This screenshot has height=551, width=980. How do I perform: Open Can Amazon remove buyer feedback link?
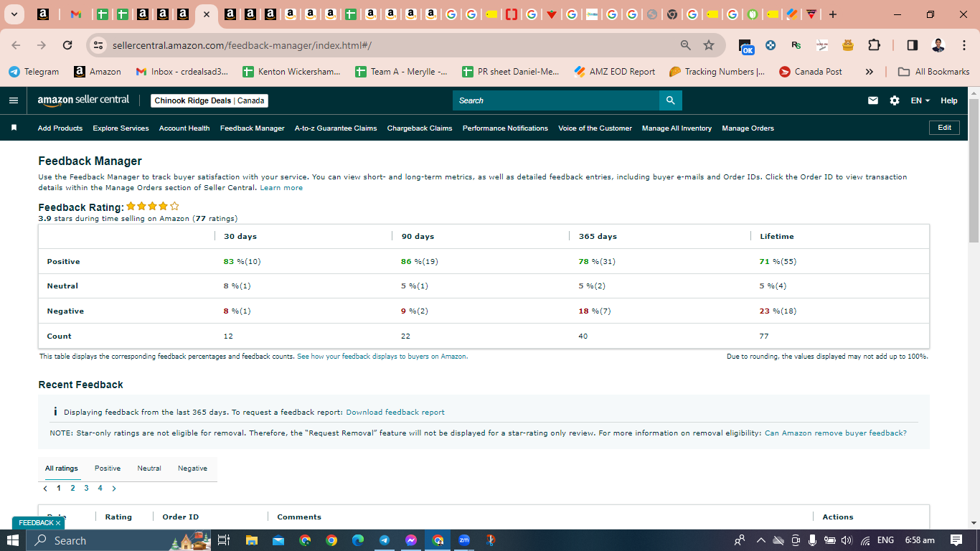tap(836, 433)
